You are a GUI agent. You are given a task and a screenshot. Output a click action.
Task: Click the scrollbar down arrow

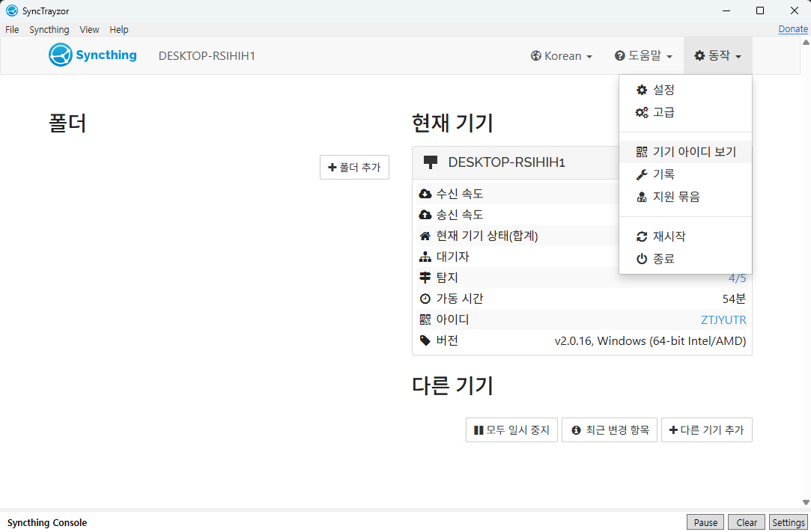tap(806, 503)
